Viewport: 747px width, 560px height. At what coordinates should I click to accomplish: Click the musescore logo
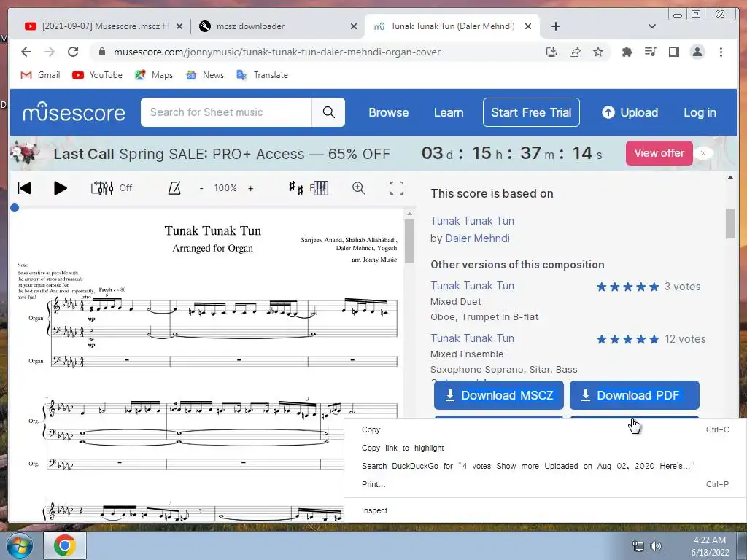coord(74,112)
